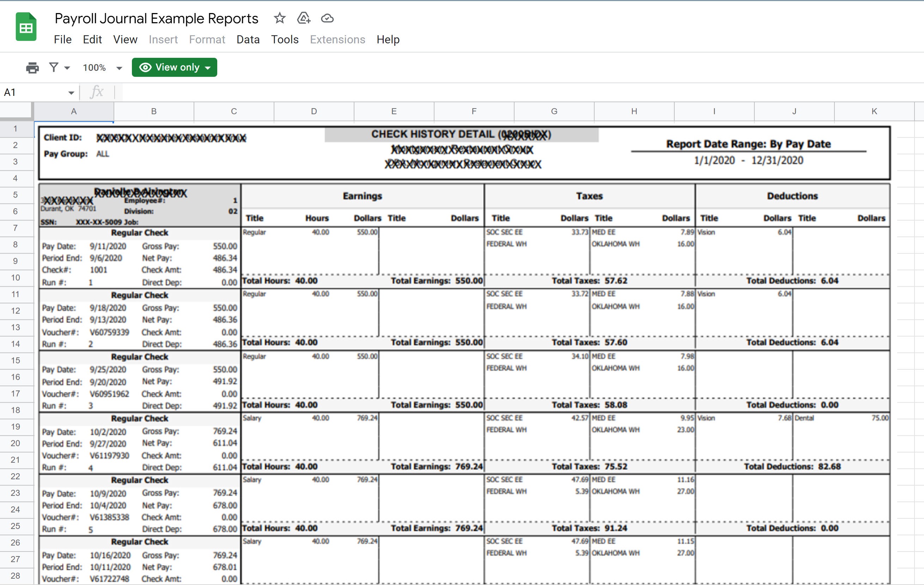Click the Earnings section header
This screenshot has height=585, width=924.
pyautogui.click(x=362, y=196)
